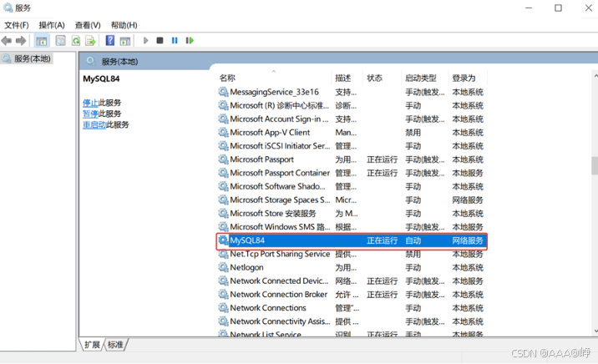Switch to the 扩展 tab
This screenshot has height=364, width=598.
[92, 345]
